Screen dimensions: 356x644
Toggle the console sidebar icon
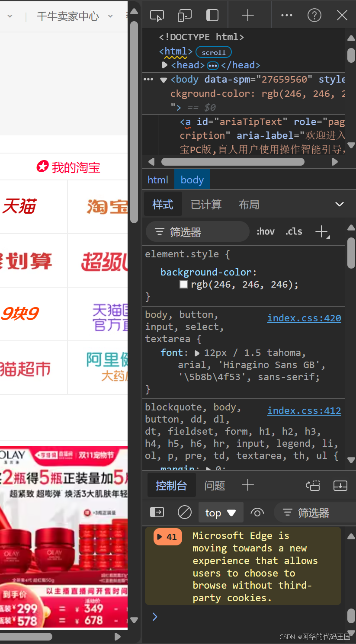pos(157,513)
